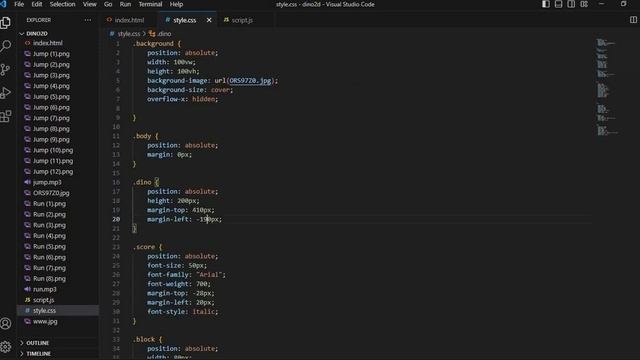The width and height of the screenshot is (640, 360).
Task: Click the overflow-x: hidden line
Action: click(x=182, y=99)
